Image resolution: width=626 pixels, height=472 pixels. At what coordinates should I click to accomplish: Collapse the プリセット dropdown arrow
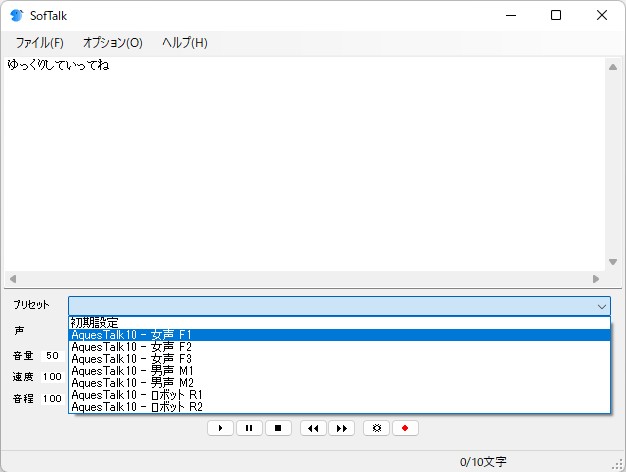[x=602, y=306]
